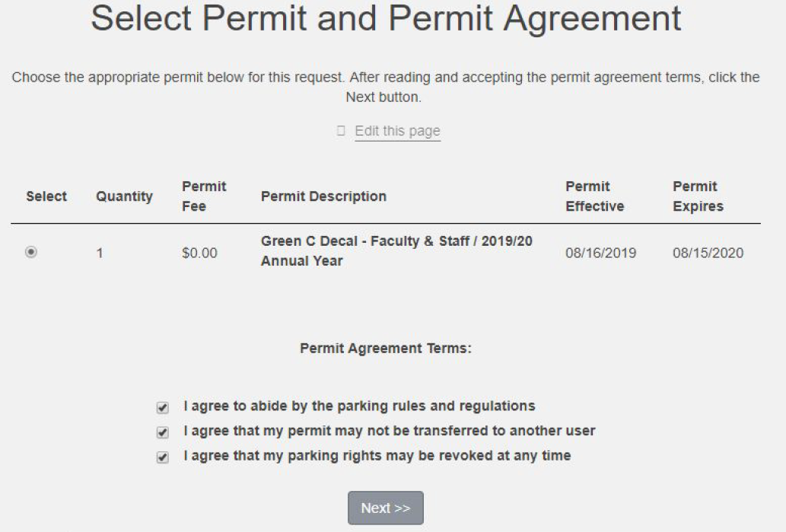Click the Permit Description column header
The image size is (786, 532).
tap(323, 196)
